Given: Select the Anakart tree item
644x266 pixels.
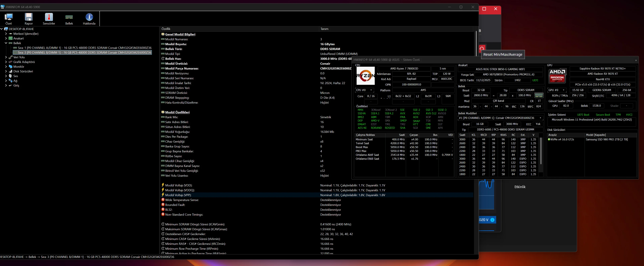Looking at the screenshot, I should (18, 38).
